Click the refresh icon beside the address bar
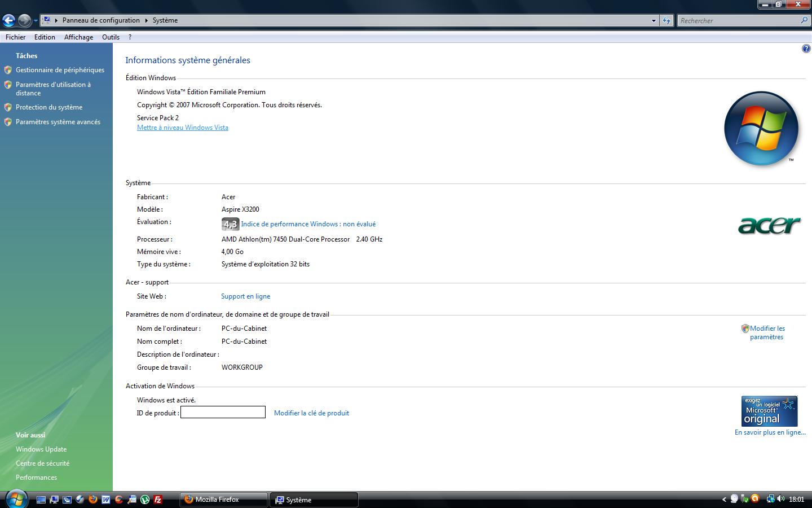 (x=667, y=20)
